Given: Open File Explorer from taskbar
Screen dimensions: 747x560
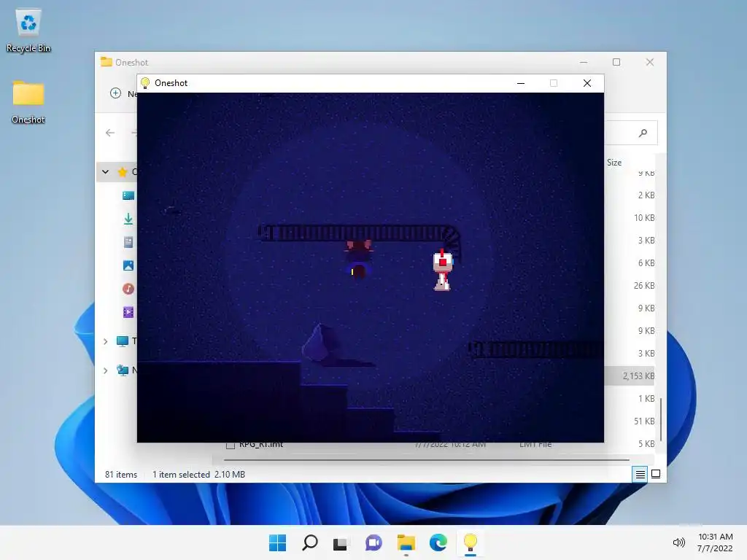Looking at the screenshot, I should tap(406, 542).
